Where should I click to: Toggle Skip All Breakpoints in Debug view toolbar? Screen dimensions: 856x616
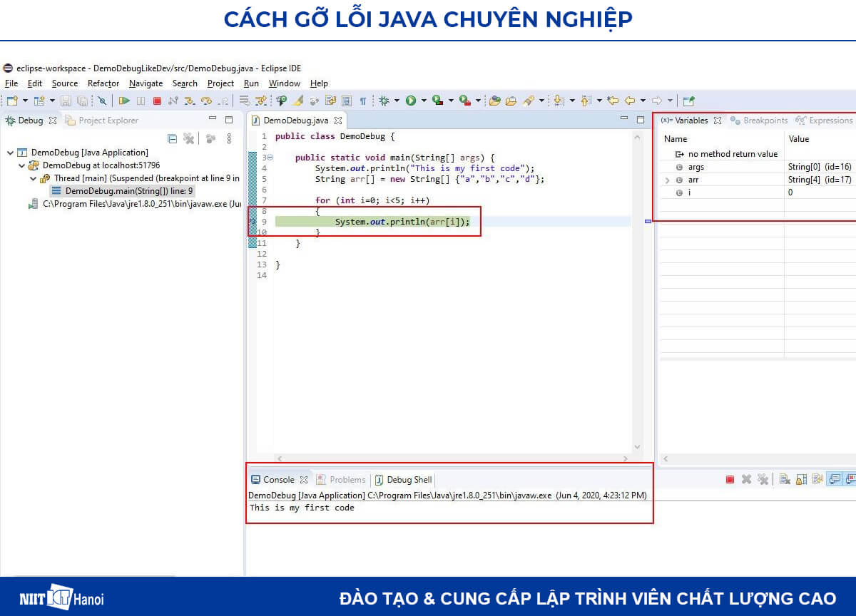pyautogui.click(x=188, y=138)
